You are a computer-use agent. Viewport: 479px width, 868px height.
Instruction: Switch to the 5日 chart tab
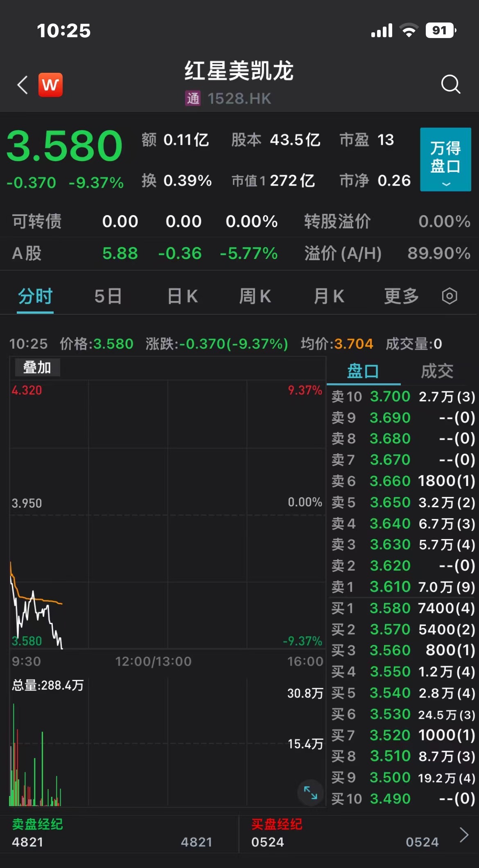[108, 296]
